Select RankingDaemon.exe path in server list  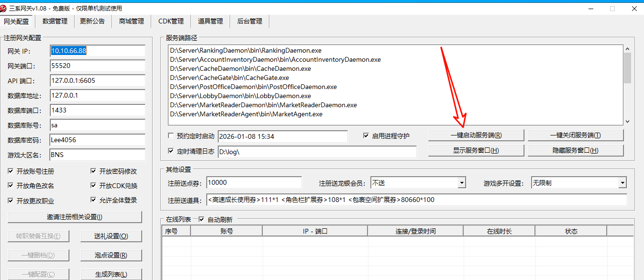pos(245,50)
